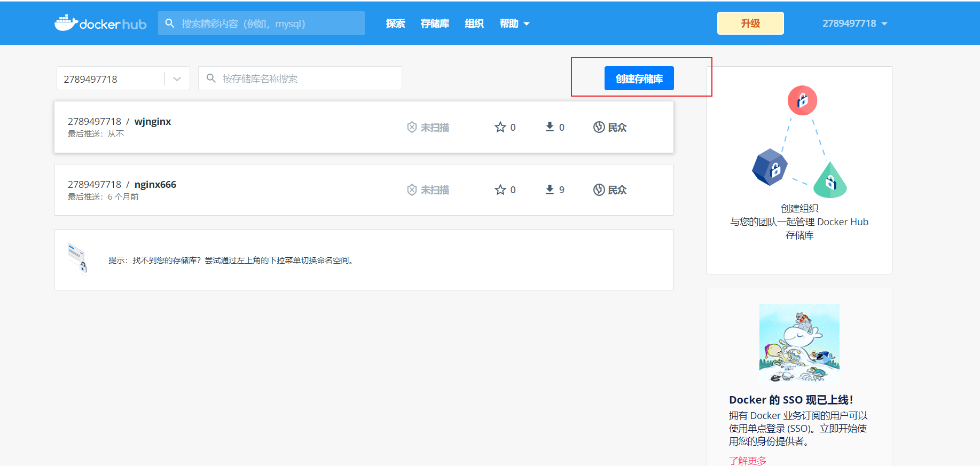Click the 民众 label on the wjnginx row
This screenshot has width=980, height=466.
click(x=617, y=128)
